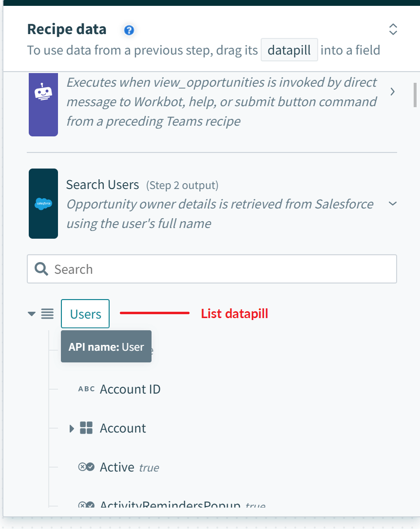Select the Active datapill
Viewport: 420px width, 529px height.
pyautogui.click(x=117, y=467)
